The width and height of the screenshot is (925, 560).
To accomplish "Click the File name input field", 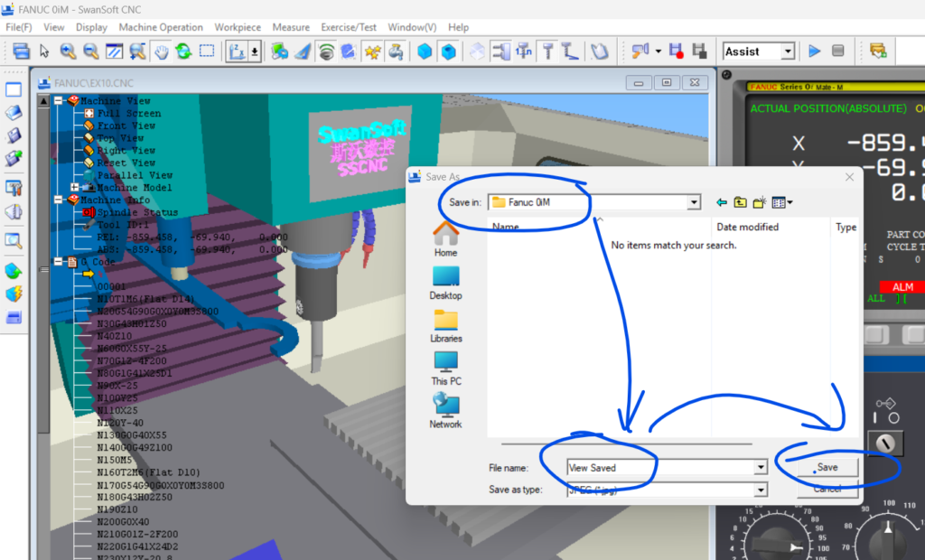I will coord(659,467).
